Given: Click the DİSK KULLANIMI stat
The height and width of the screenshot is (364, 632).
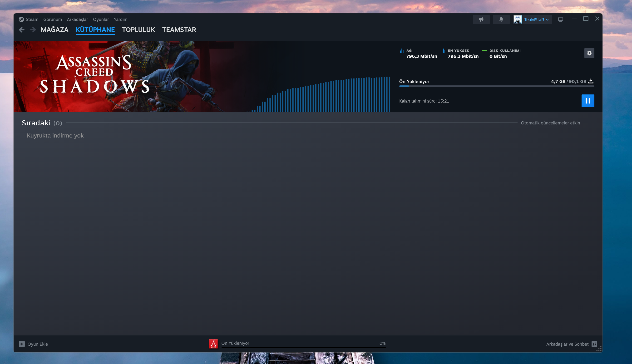Looking at the screenshot, I should coord(502,54).
